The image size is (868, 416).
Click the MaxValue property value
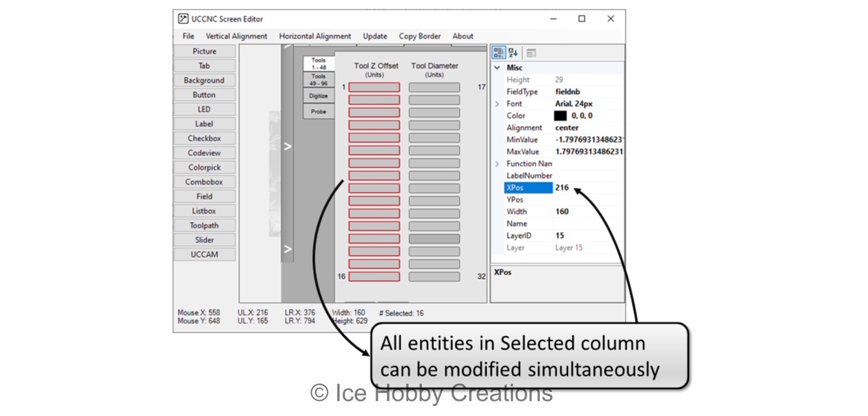(589, 152)
